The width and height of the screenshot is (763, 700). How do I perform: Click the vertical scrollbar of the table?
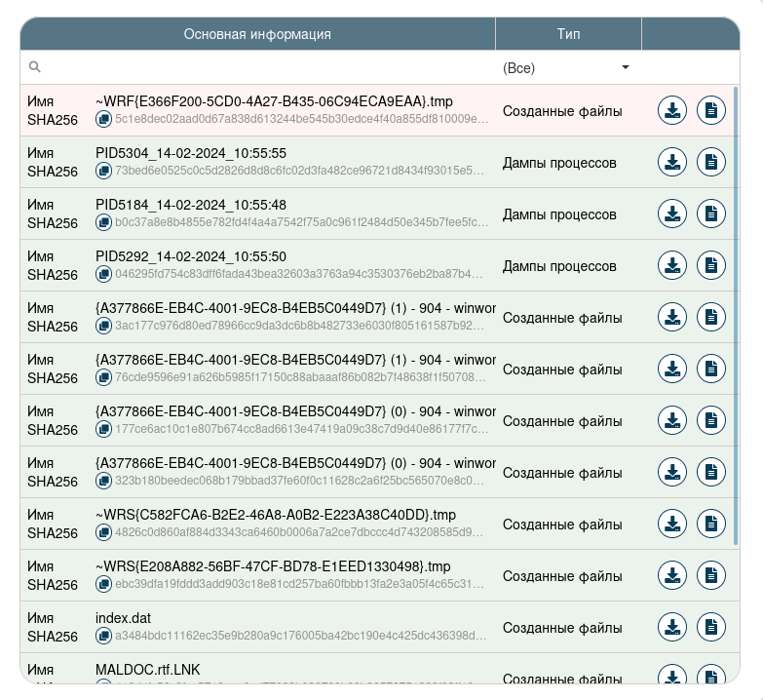[x=736, y=314]
